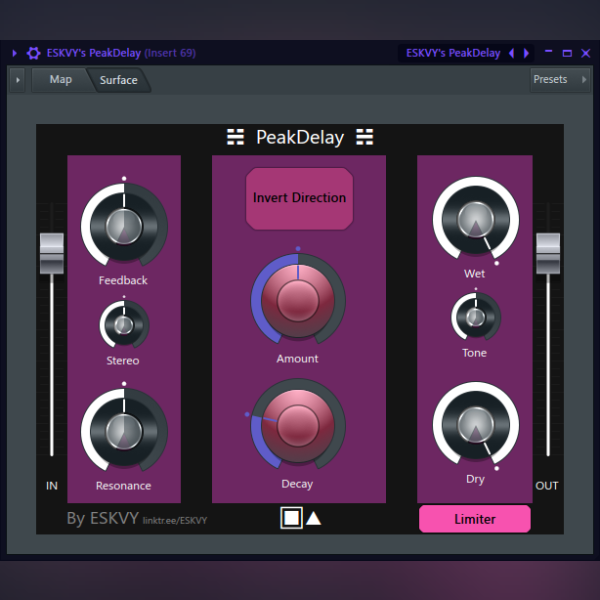Click the Wet knob
The width and height of the screenshot is (600, 600).
[x=476, y=220]
